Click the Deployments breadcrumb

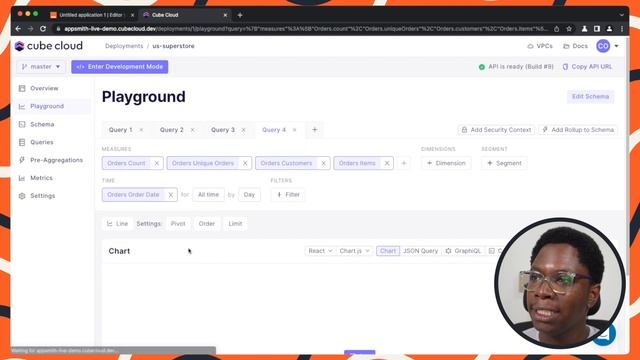coord(124,46)
